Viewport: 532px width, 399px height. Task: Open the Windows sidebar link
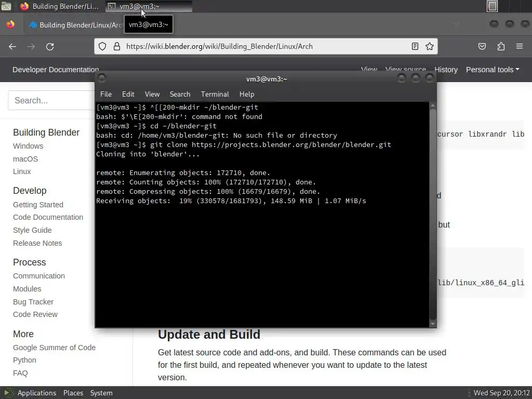[28, 146]
